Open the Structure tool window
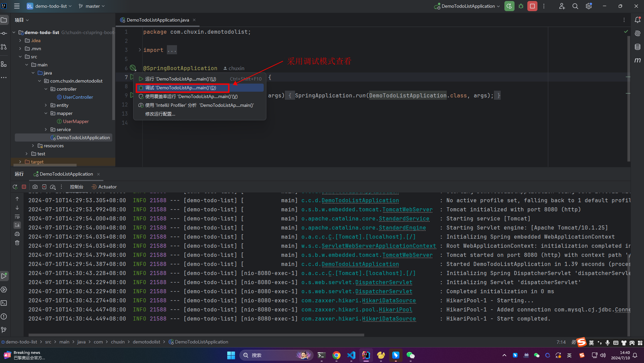This screenshot has height=363, width=644. point(4,64)
